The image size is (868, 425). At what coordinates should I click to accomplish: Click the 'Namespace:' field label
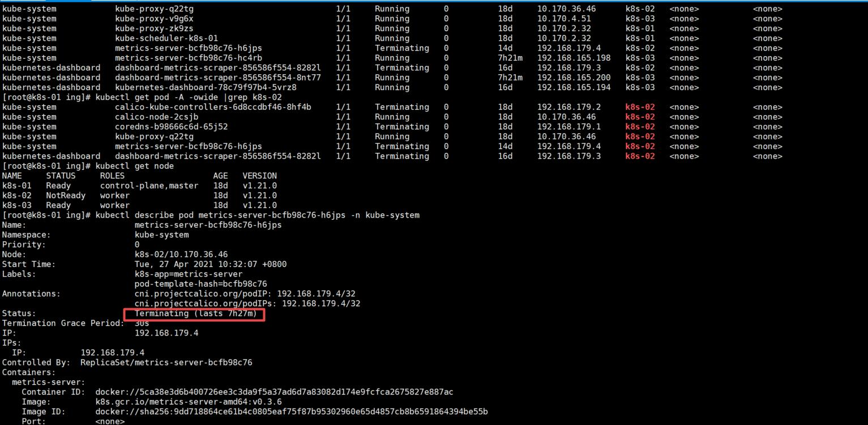27,235
